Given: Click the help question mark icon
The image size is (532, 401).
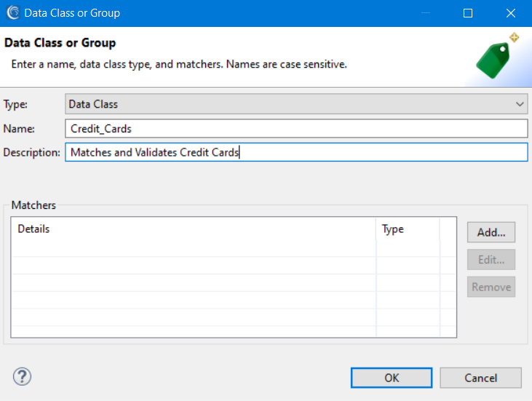Looking at the screenshot, I should pyautogui.click(x=22, y=376).
